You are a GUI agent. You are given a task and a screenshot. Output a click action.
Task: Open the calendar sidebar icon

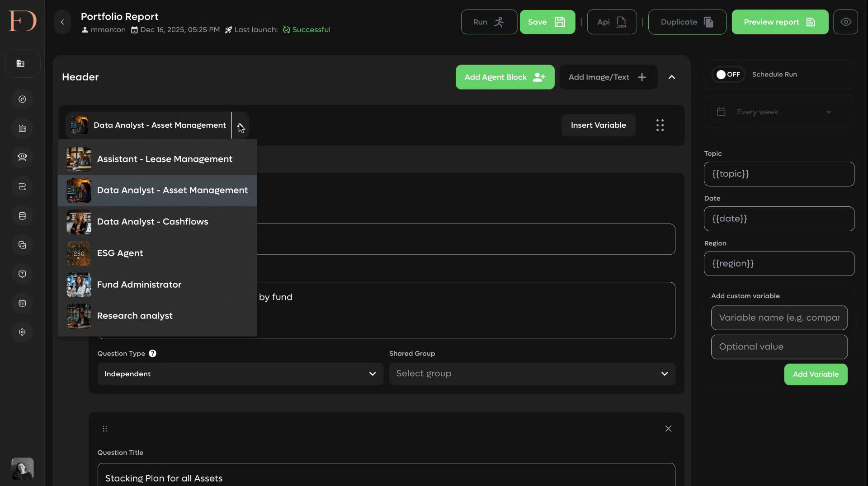tap(22, 303)
